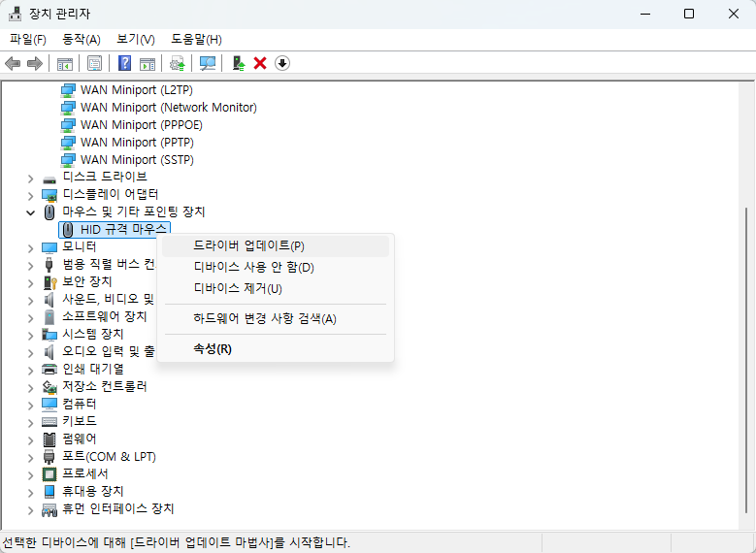Click the disk drive category icon
The image size is (756, 553).
pyautogui.click(x=49, y=179)
